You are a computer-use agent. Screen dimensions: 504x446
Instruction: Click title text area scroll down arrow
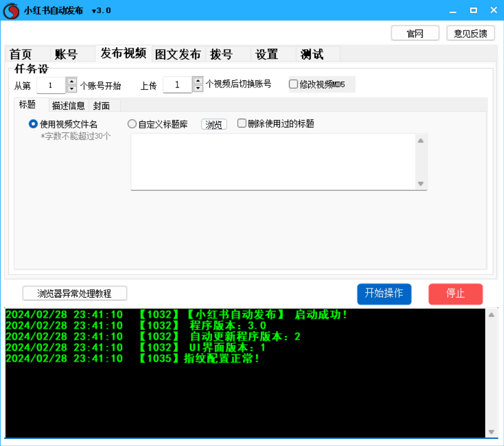point(421,184)
